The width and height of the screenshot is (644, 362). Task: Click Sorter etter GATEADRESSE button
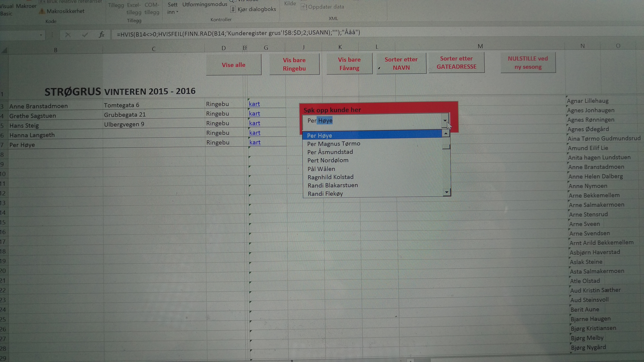pyautogui.click(x=457, y=62)
